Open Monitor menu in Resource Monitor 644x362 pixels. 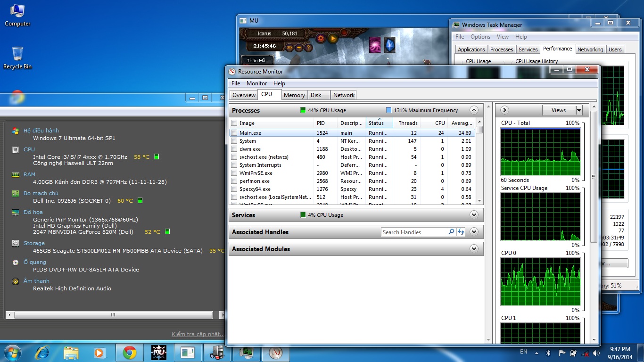257,83
